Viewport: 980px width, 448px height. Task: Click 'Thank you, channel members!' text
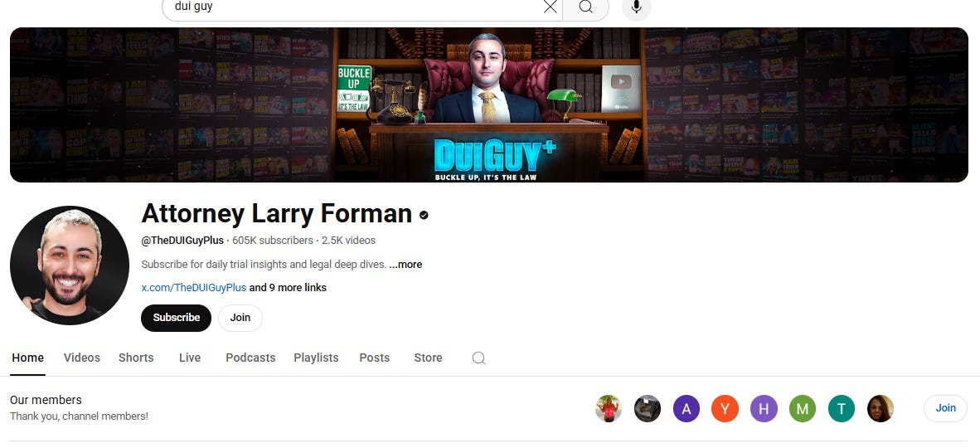pyautogui.click(x=79, y=416)
